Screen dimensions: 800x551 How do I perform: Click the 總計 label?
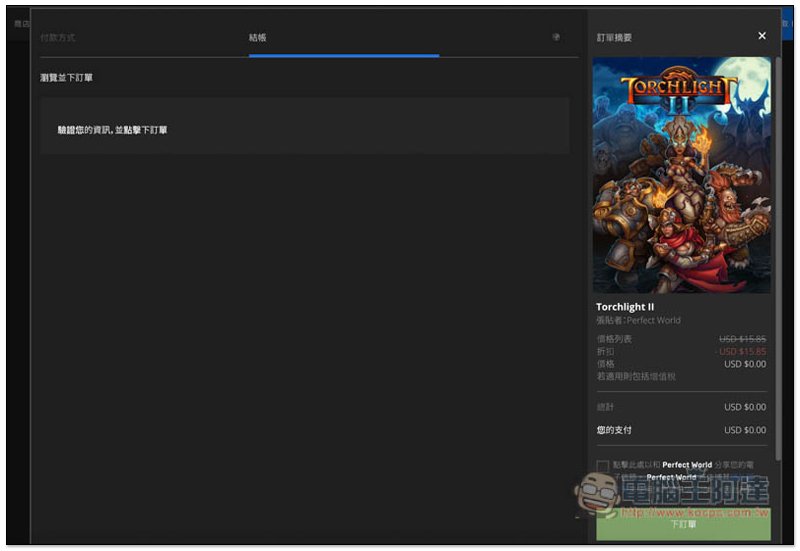(x=605, y=407)
